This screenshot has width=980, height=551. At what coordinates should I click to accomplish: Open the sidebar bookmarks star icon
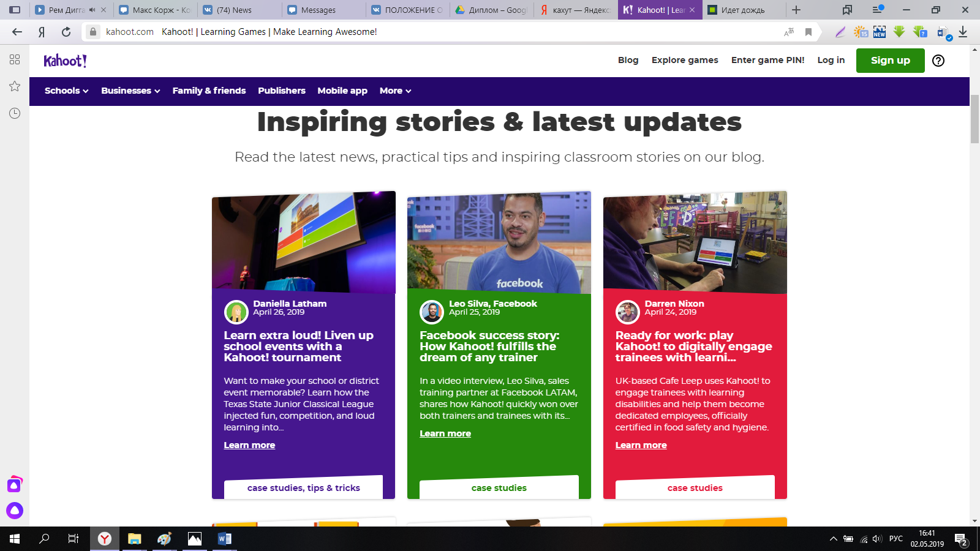tap(15, 86)
